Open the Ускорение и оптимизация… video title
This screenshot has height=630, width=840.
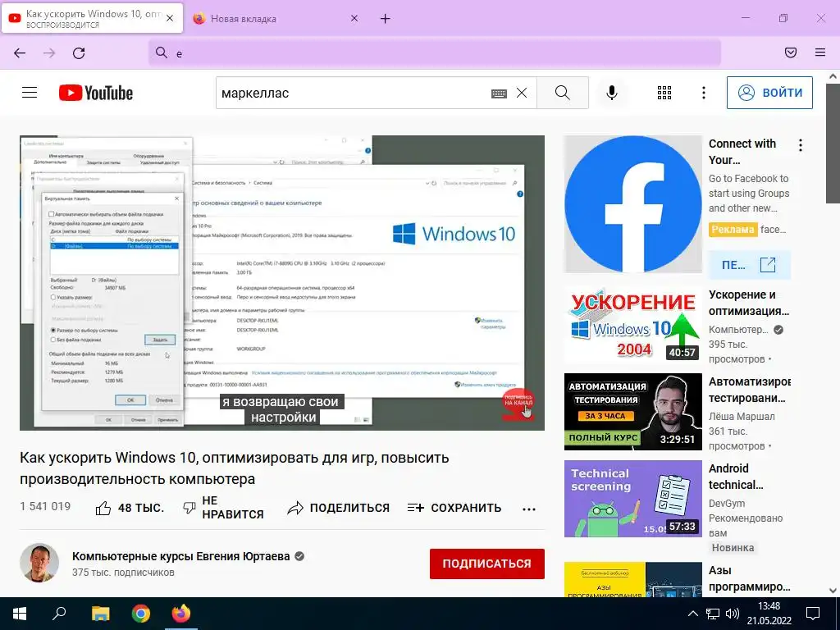click(748, 303)
